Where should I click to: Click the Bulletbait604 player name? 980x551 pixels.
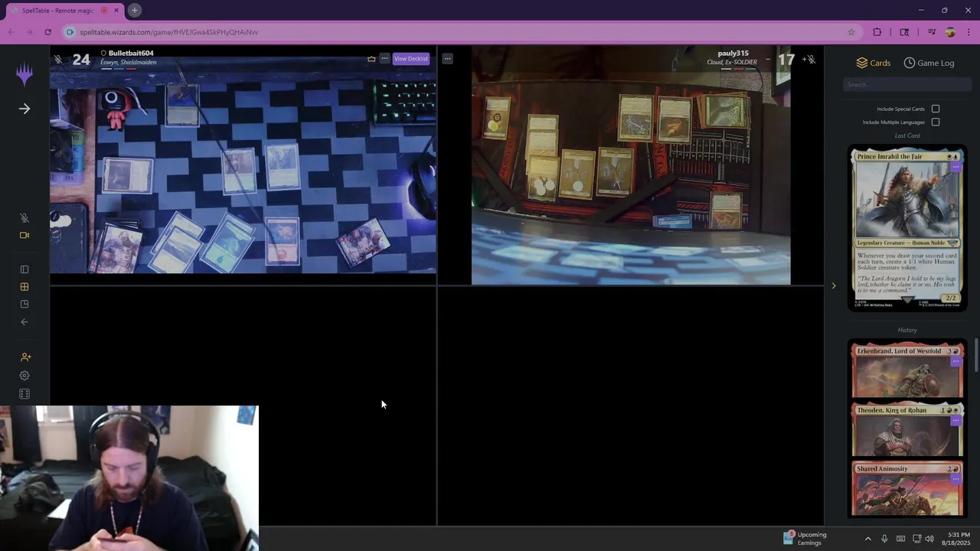coord(131,54)
